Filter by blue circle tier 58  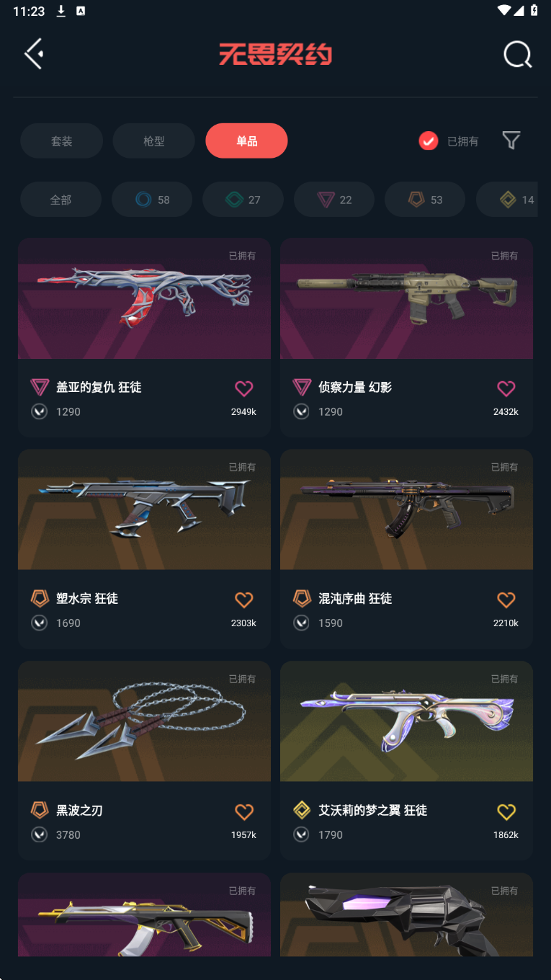click(152, 200)
